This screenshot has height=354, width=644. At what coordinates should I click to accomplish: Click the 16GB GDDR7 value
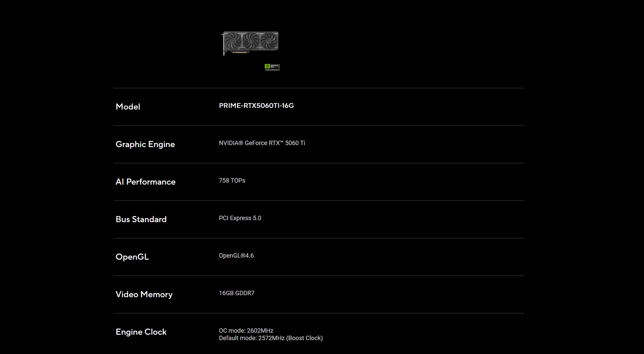pyautogui.click(x=237, y=293)
